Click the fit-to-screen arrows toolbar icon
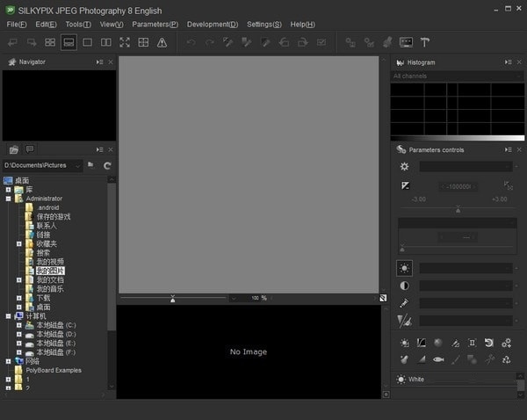This screenshot has width=527, height=420. click(x=124, y=42)
